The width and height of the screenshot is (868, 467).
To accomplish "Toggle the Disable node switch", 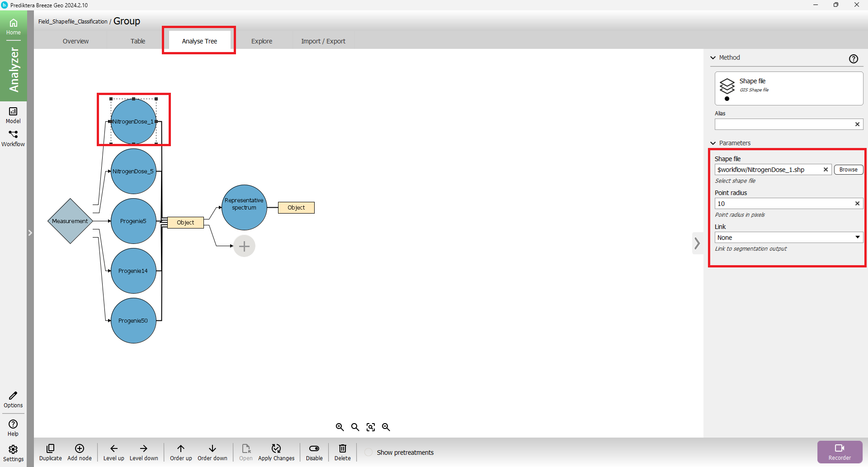I will tap(314, 448).
